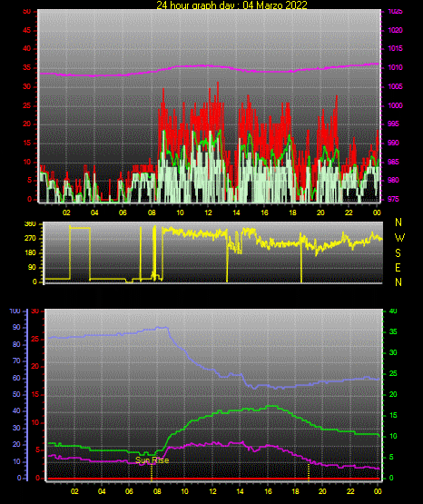Click the blue humidity axis label 100

coord(15,311)
